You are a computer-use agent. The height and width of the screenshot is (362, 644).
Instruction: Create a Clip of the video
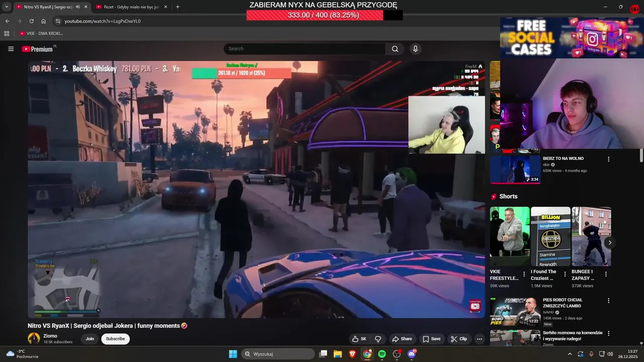(x=459, y=339)
